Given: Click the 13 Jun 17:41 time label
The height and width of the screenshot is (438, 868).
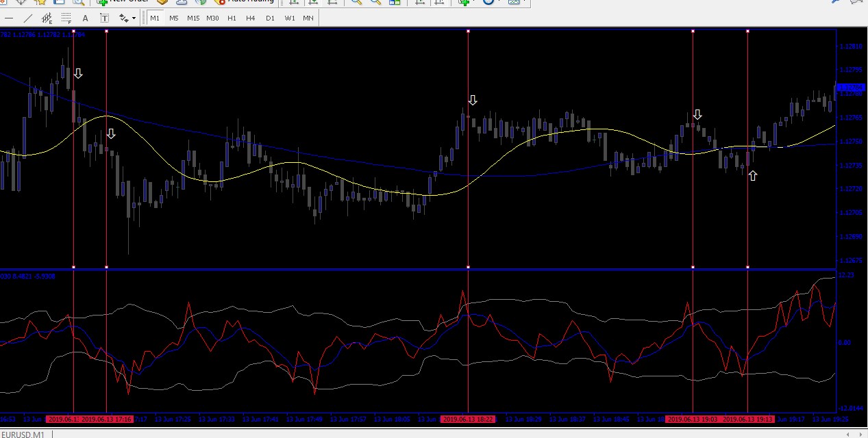Looking at the screenshot, I should click(260, 419).
